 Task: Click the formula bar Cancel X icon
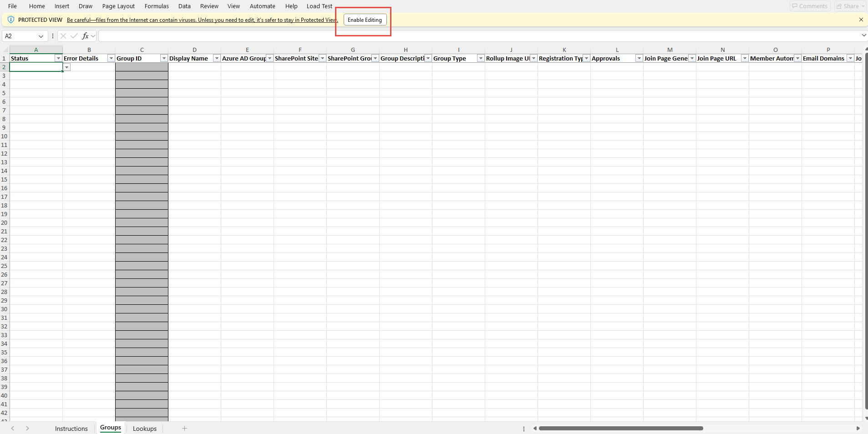click(63, 36)
